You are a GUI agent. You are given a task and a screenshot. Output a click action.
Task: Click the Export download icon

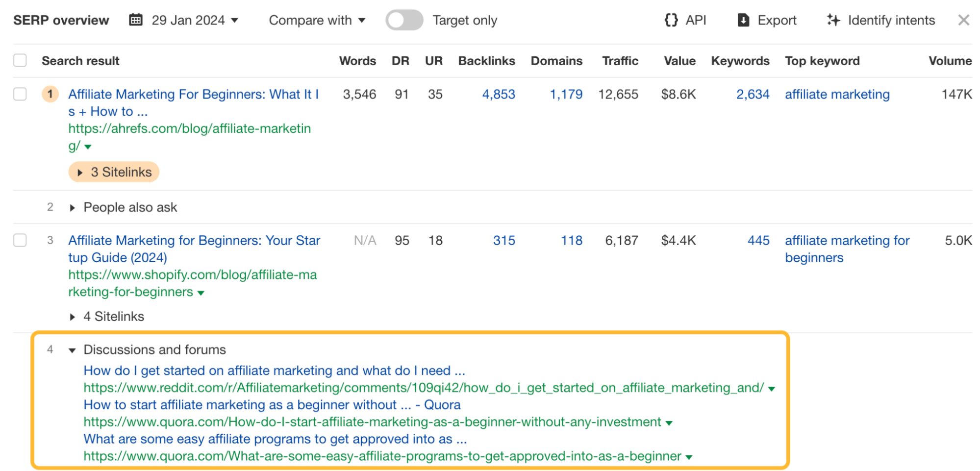coord(743,20)
